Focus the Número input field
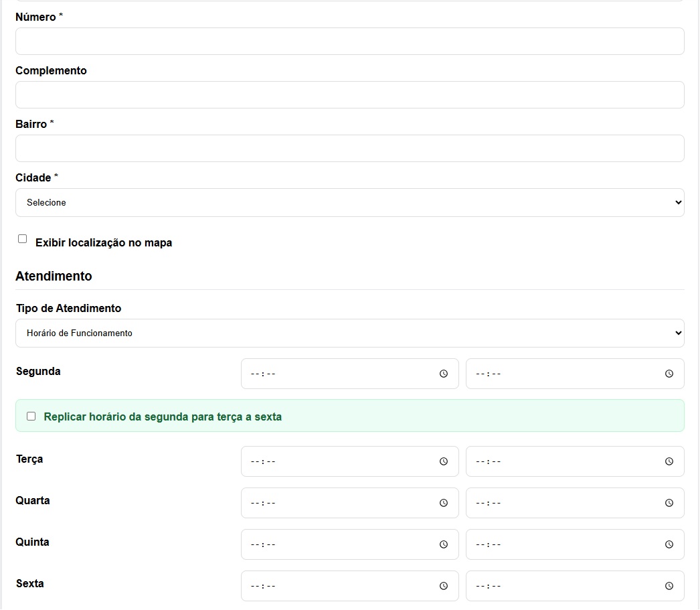Image resolution: width=700 pixels, height=610 pixels. point(350,41)
